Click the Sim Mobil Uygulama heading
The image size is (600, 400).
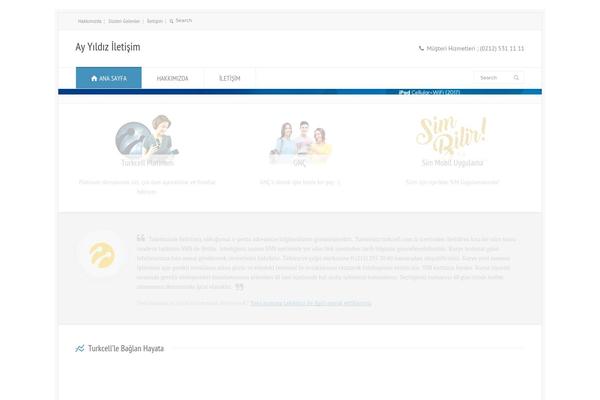click(452, 163)
